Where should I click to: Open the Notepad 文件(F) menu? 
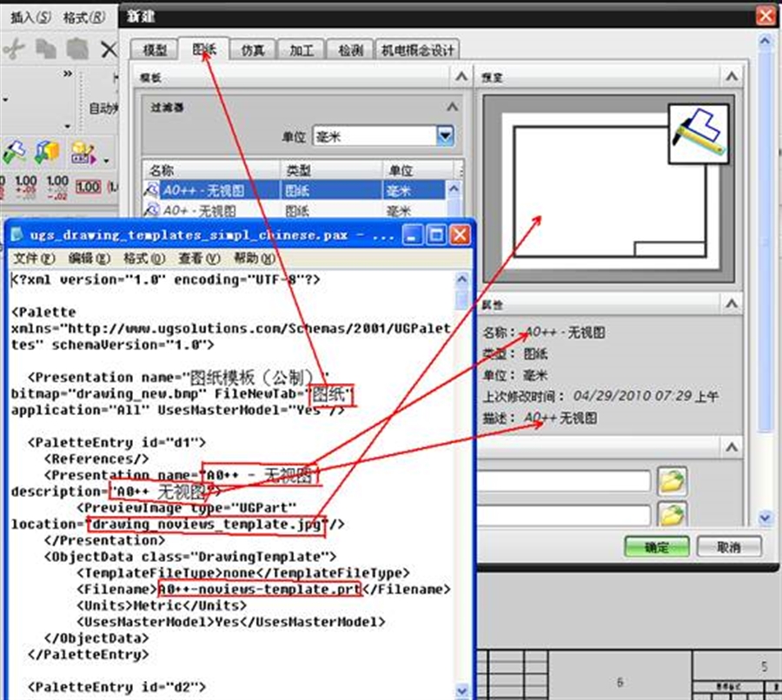[34, 258]
